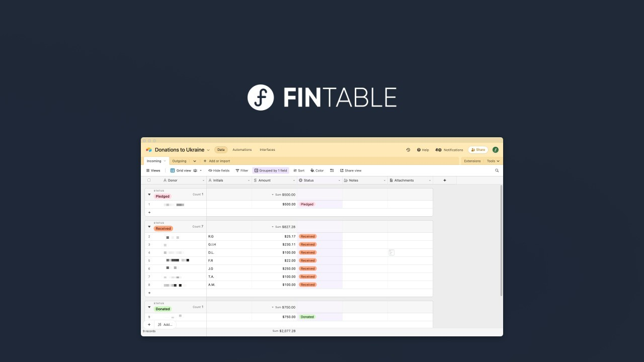Click the Share button
Screen dimensions: 644x362
(x=478, y=150)
